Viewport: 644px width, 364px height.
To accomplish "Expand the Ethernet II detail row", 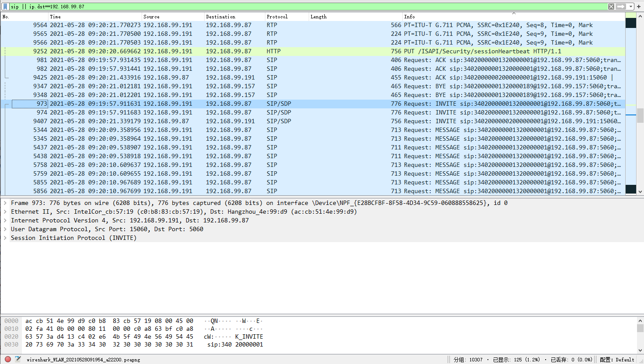I will (5, 211).
